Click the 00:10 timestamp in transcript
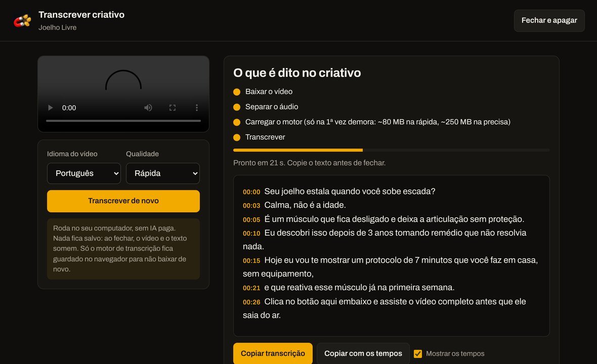This screenshot has height=364, width=597. click(251, 234)
